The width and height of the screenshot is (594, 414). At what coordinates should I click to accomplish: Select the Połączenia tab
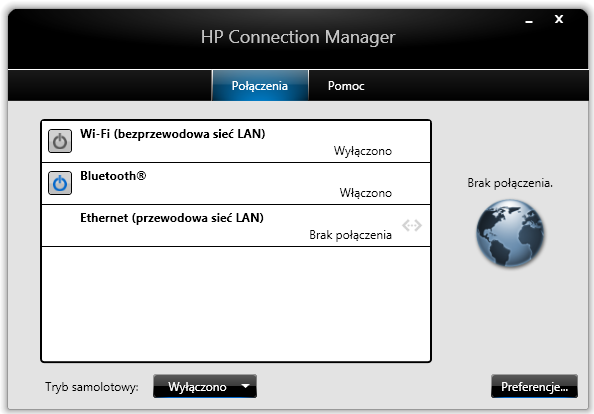point(260,86)
